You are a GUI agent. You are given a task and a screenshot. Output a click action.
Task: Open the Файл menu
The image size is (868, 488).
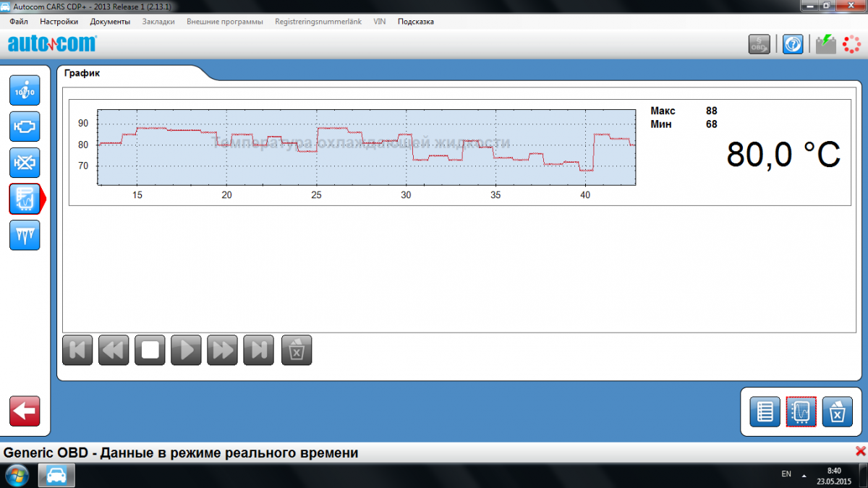click(x=19, y=22)
